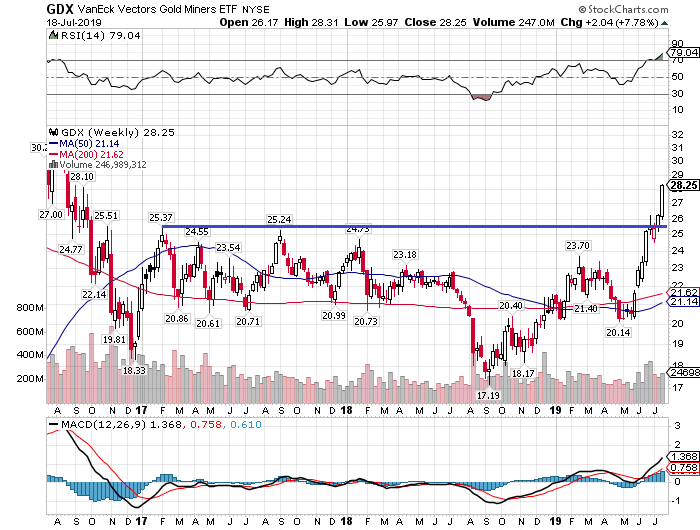Click the 18.33 low annotation
The width and height of the screenshot is (700, 530).
pos(134,370)
